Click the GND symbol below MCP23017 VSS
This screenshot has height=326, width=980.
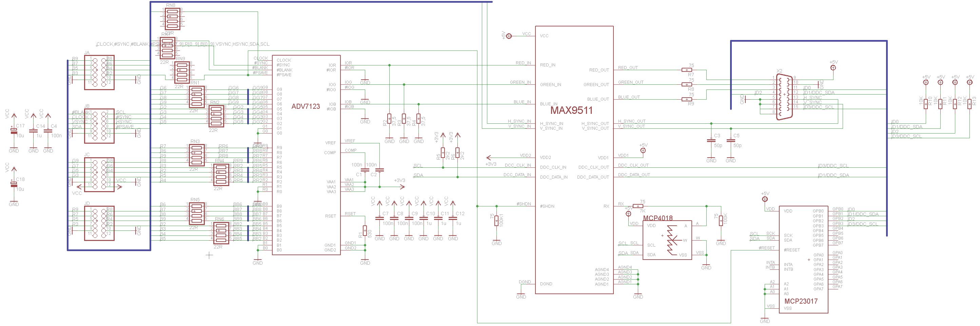coord(765,320)
